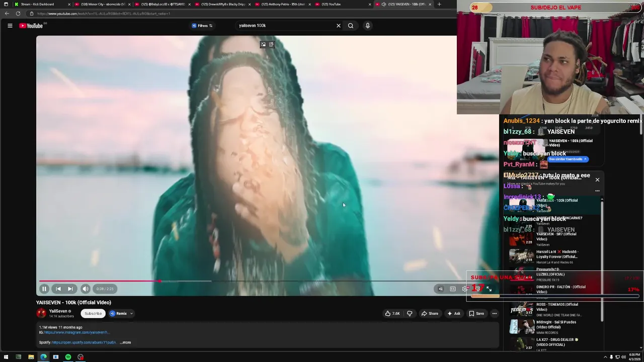Expand description with '...more'
The image size is (644, 362).
125,342
